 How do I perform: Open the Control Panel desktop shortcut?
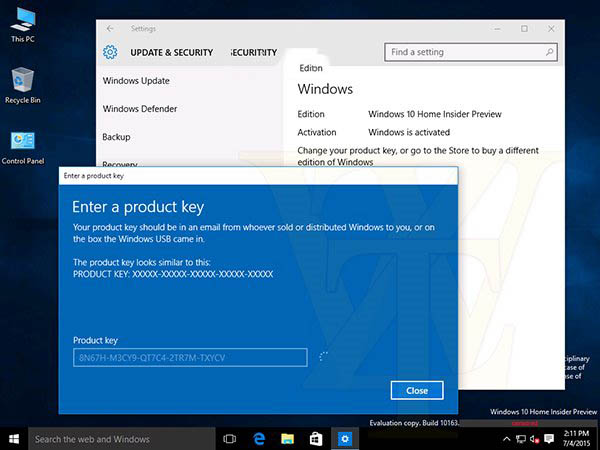click(x=22, y=144)
